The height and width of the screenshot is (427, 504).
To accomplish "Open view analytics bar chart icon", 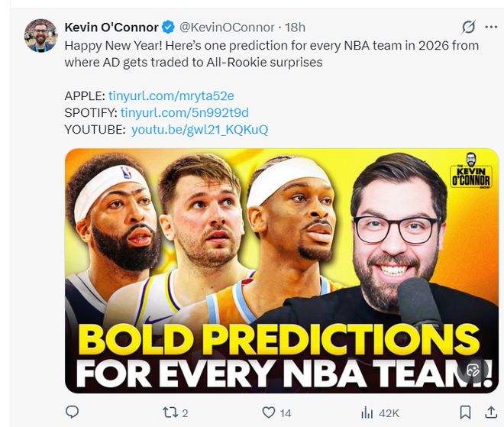I will coord(367,412).
